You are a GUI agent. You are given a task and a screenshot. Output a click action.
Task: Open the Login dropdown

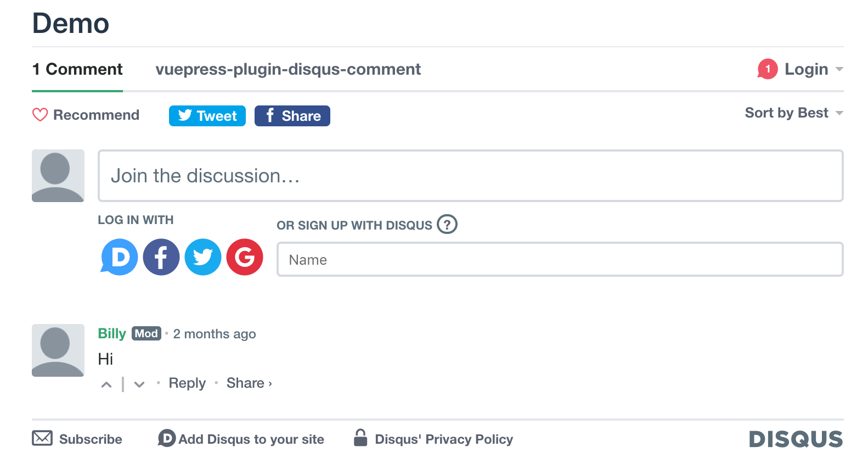point(813,69)
